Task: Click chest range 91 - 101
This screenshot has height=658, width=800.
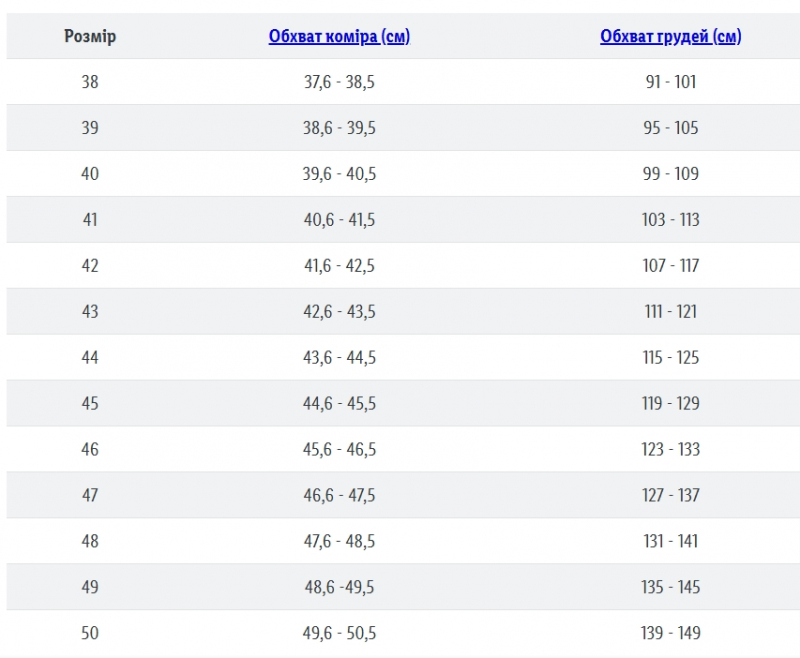Action: point(670,82)
